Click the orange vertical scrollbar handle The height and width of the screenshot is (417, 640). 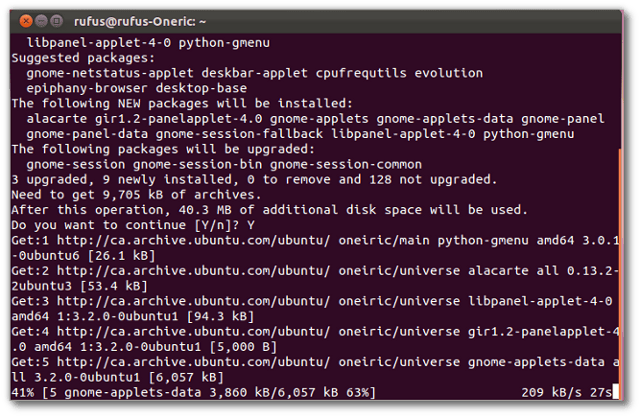(620, 273)
